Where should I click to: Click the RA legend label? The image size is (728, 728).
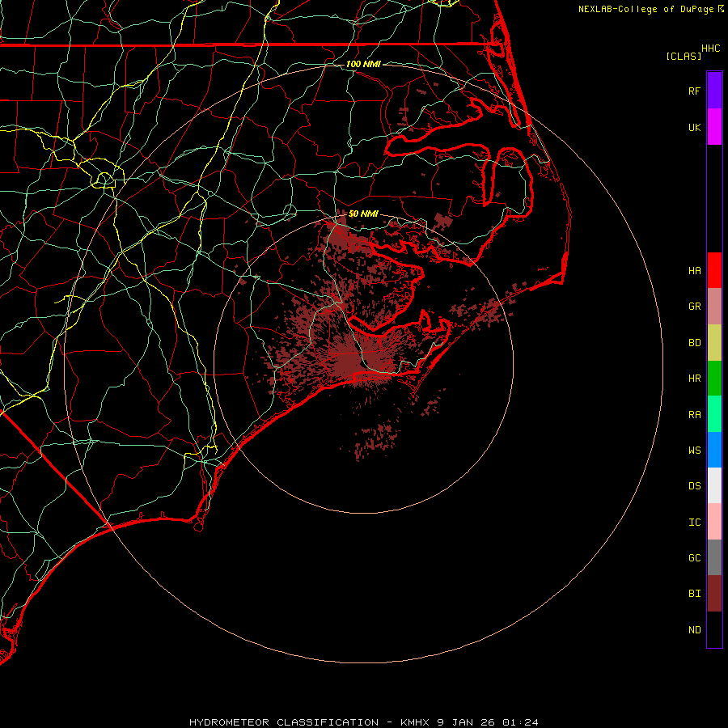coord(695,415)
